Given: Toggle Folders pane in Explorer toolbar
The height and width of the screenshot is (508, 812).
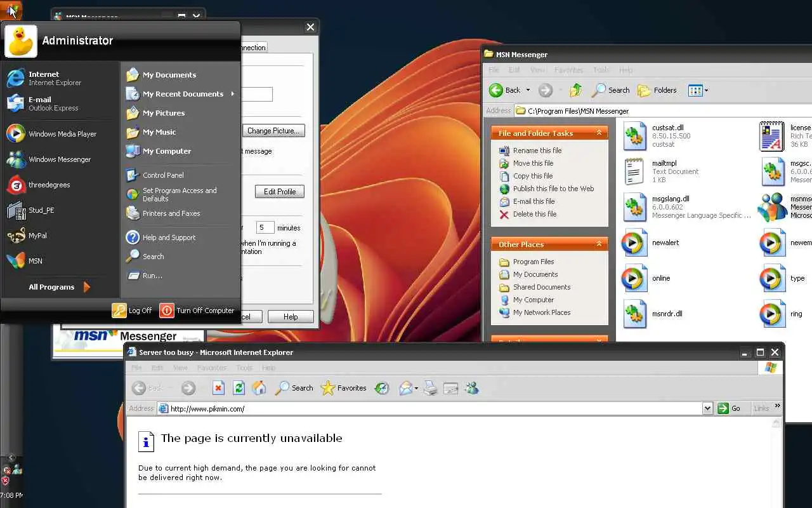Looking at the screenshot, I should click(657, 90).
